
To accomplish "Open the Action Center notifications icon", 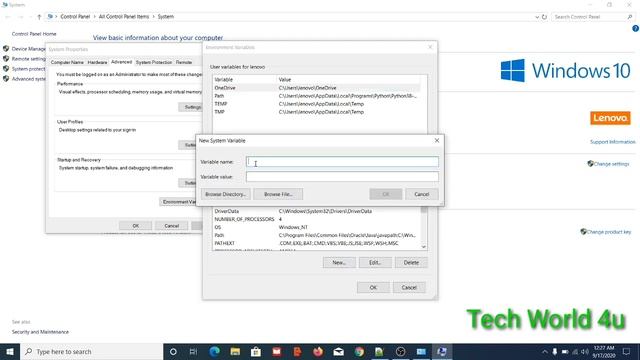I will [627, 351].
